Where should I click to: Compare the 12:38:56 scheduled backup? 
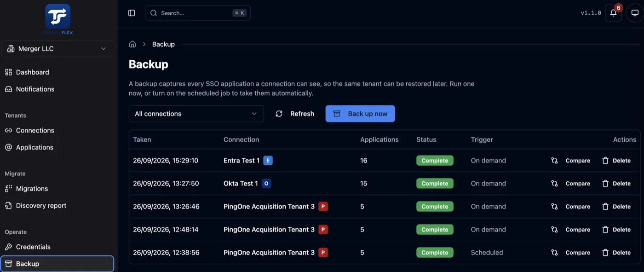pos(571,253)
